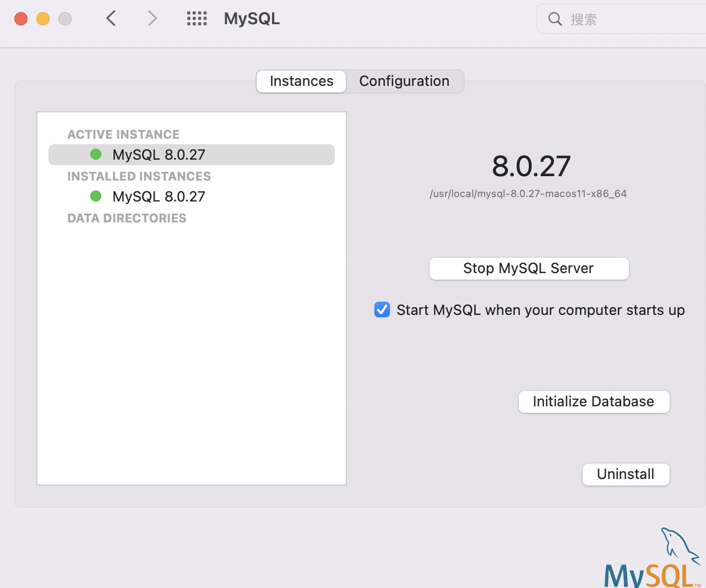
Task: Go forward with the right chevron
Action: [x=152, y=19]
